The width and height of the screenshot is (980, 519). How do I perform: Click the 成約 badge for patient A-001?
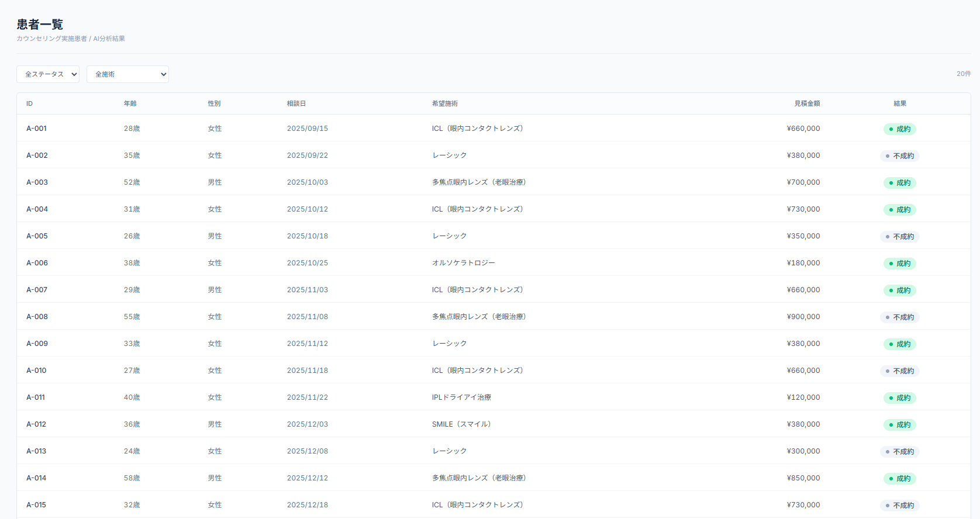coord(899,129)
